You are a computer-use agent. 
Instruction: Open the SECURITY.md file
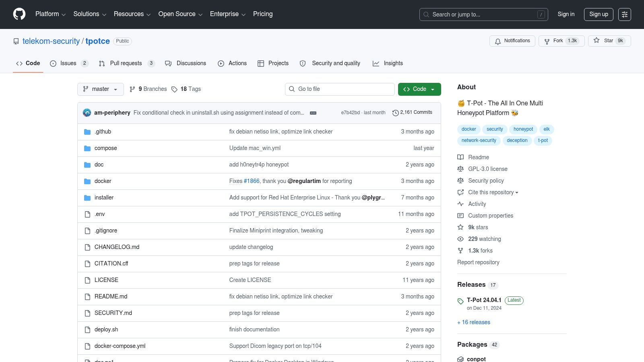[x=113, y=313]
